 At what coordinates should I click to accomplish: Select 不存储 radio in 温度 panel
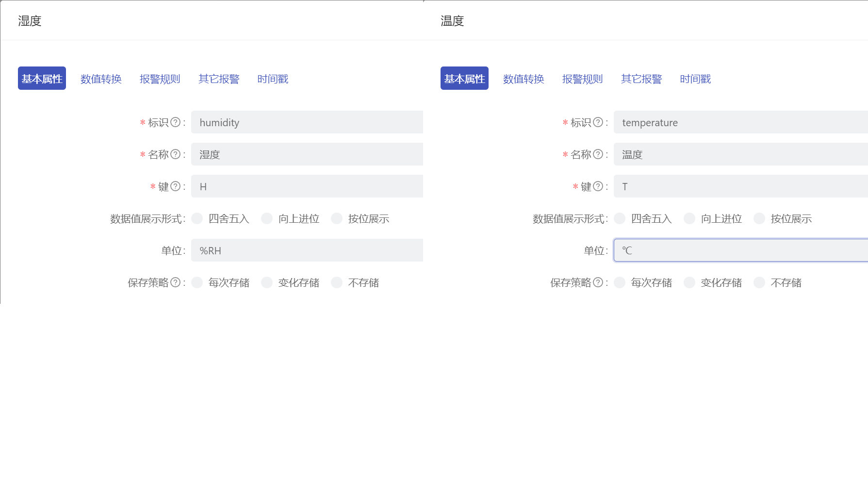point(759,282)
